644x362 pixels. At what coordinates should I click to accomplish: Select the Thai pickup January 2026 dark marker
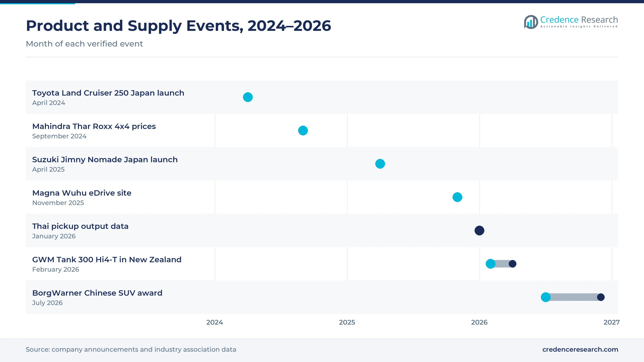pos(479,231)
